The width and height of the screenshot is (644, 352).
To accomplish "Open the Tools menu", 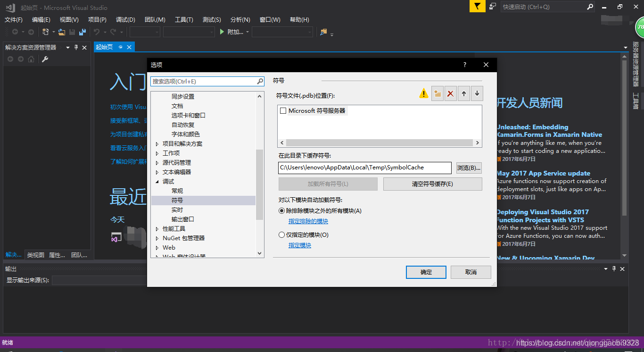I will tap(184, 19).
